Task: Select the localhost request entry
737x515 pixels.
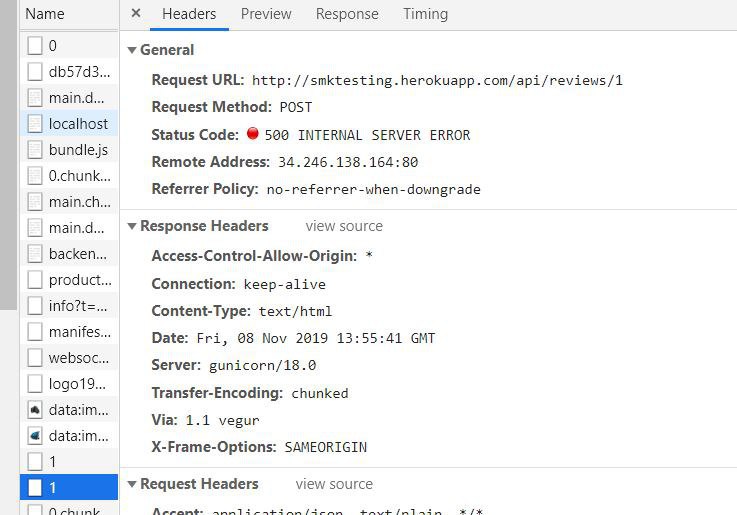Action: (78, 124)
